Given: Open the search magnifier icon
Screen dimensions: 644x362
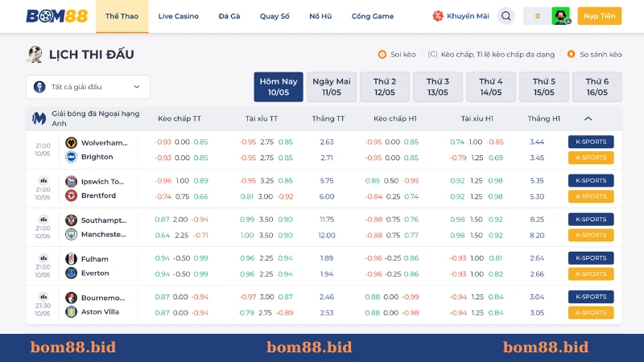Looking at the screenshot, I should click(x=506, y=16).
